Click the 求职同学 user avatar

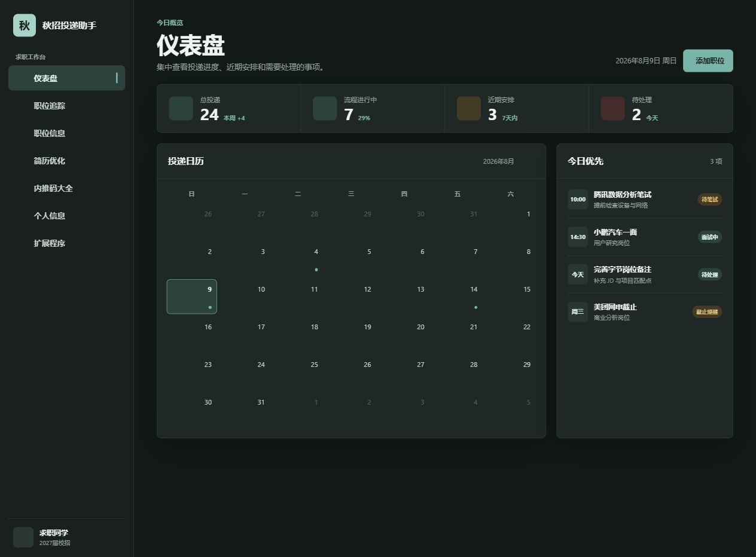pos(23,537)
